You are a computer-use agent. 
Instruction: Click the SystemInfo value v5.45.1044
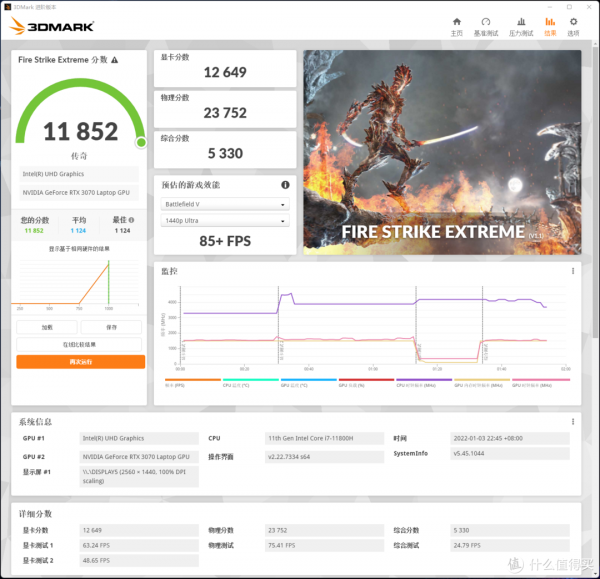[510, 453]
